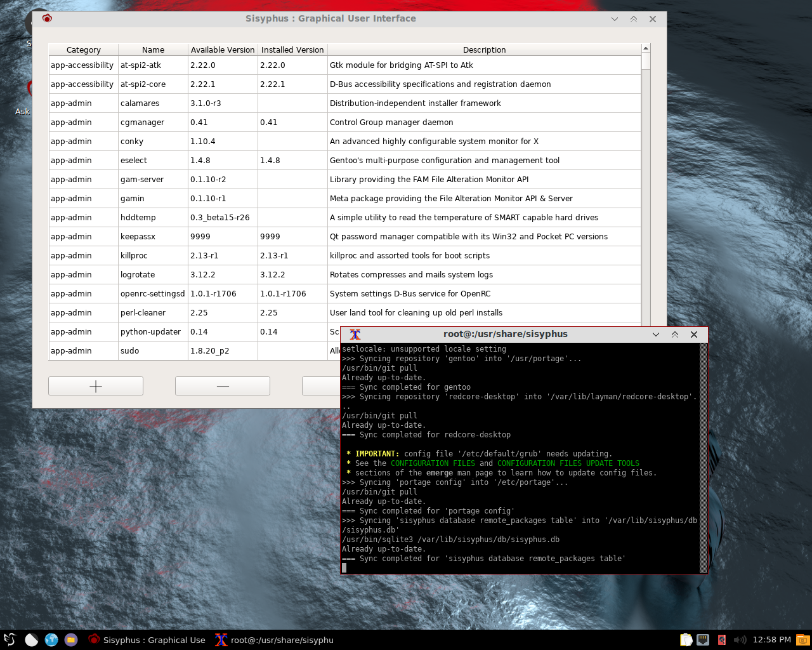Open the clipboard manager tray icon
Screen dimensions: 812x650
(x=686, y=639)
